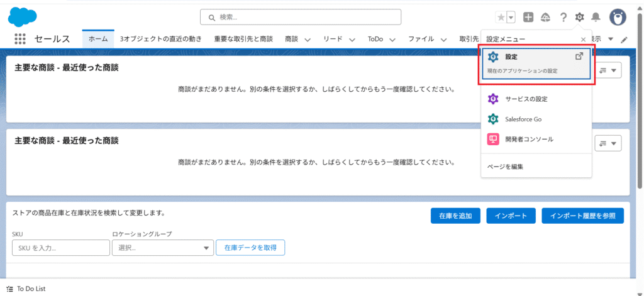Expand the 商談 tab chevron menu
Viewport: 644px width, 296px height.
pos(308,40)
